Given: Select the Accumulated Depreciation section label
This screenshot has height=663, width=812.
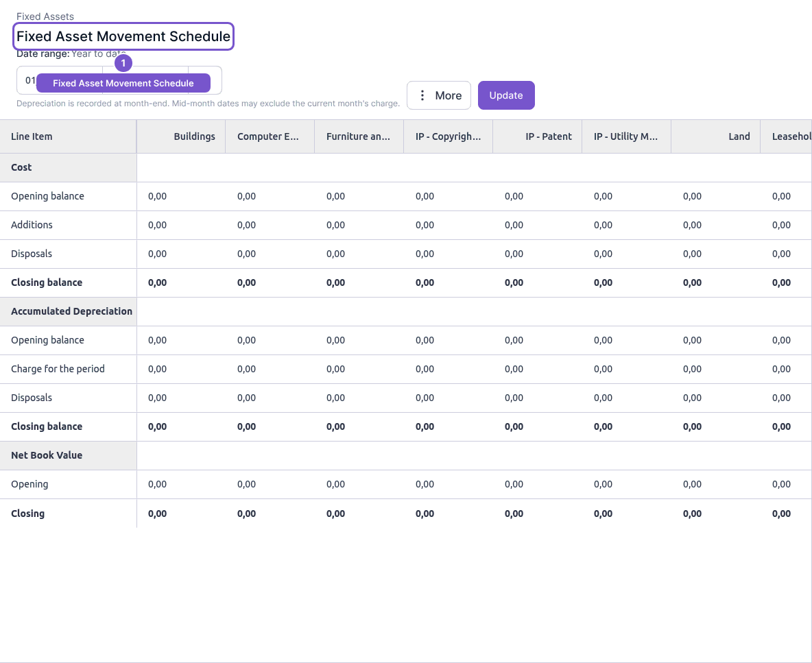Looking at the screenshot, I should tap(71, 311).
